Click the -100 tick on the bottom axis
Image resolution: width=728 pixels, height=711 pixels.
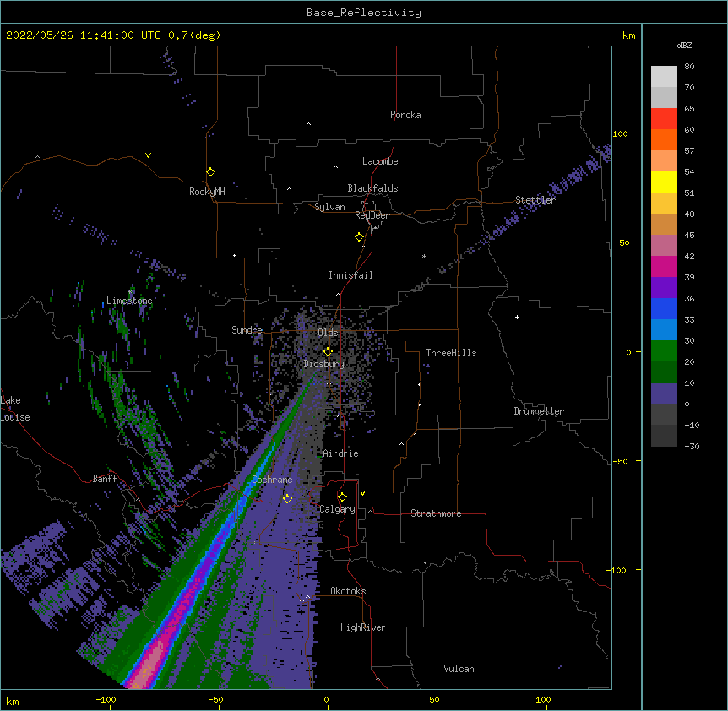[x=106, y=699]
